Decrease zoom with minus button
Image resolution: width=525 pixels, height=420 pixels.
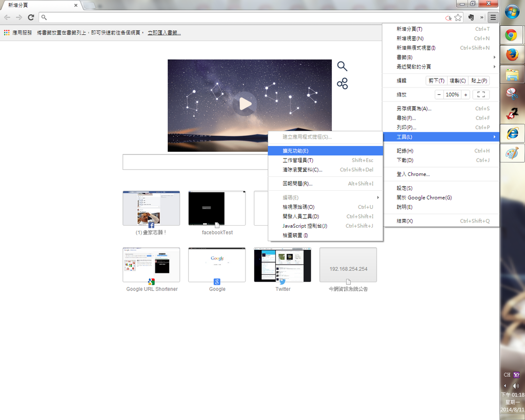(439, 94)
